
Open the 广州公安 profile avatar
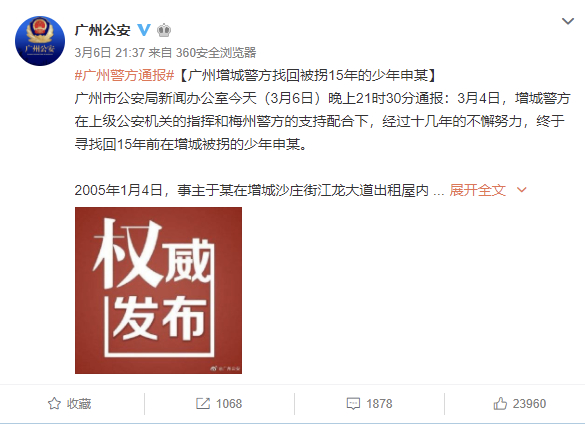coord(40,41)
